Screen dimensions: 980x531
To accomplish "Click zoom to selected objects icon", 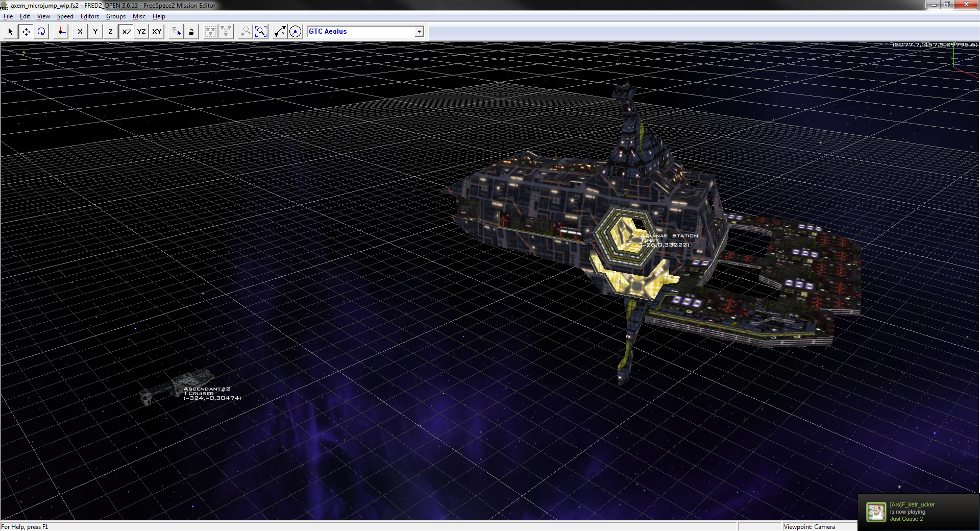I will click(246, 32).
